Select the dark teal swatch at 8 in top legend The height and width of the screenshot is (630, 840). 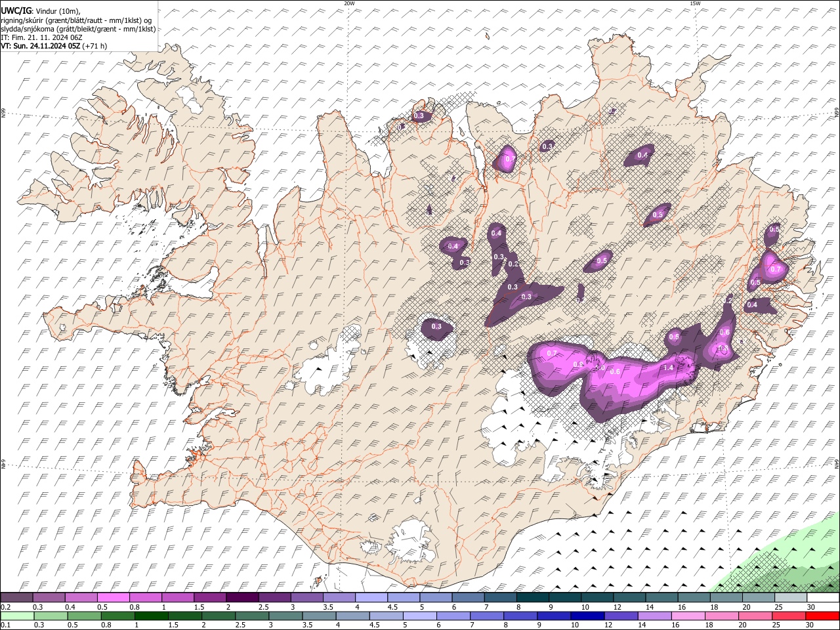click(532, 598)
